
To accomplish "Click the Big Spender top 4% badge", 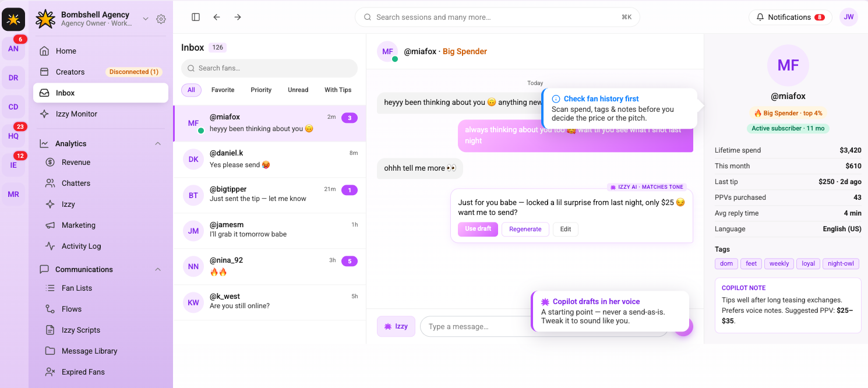I will pyautogui.click(x=788, y=113).
